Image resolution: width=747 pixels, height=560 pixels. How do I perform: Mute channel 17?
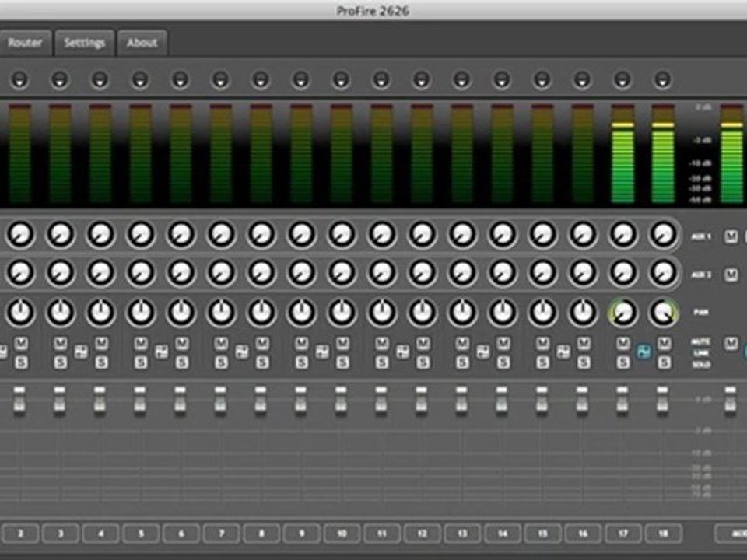(622, 343)
